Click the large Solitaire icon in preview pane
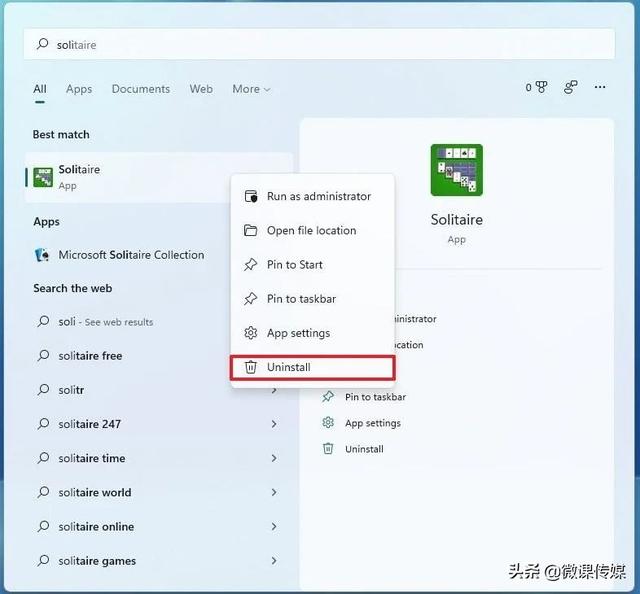640x594 pixels. click(456, 170)
